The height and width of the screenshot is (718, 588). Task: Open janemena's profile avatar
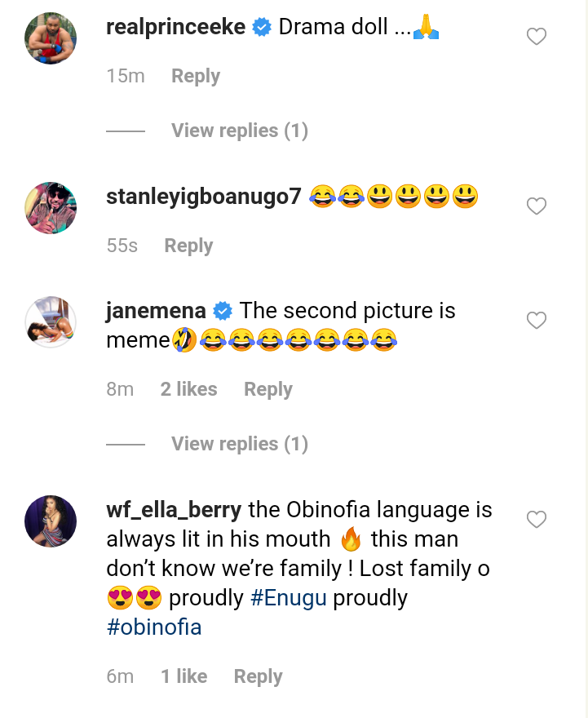[x=51, y=322]
